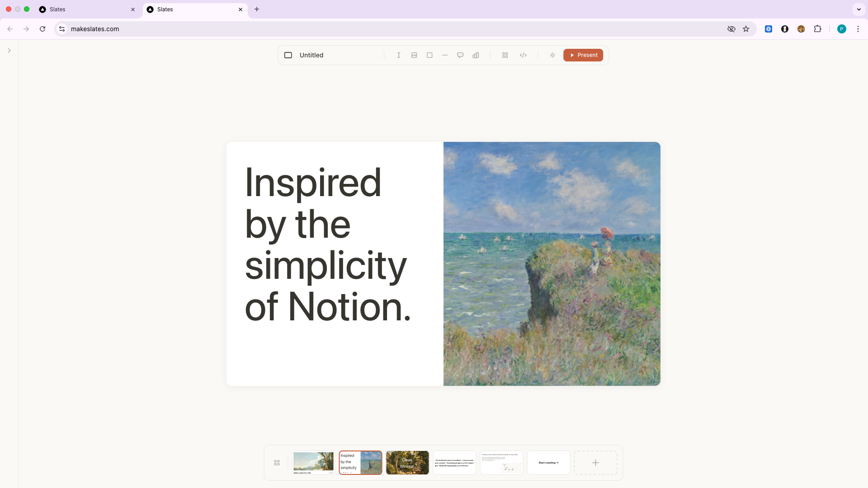The height and width of the screenshot is (488, 868).
Task: Add a comment bubble element
Action: click(x=460, y=55)
